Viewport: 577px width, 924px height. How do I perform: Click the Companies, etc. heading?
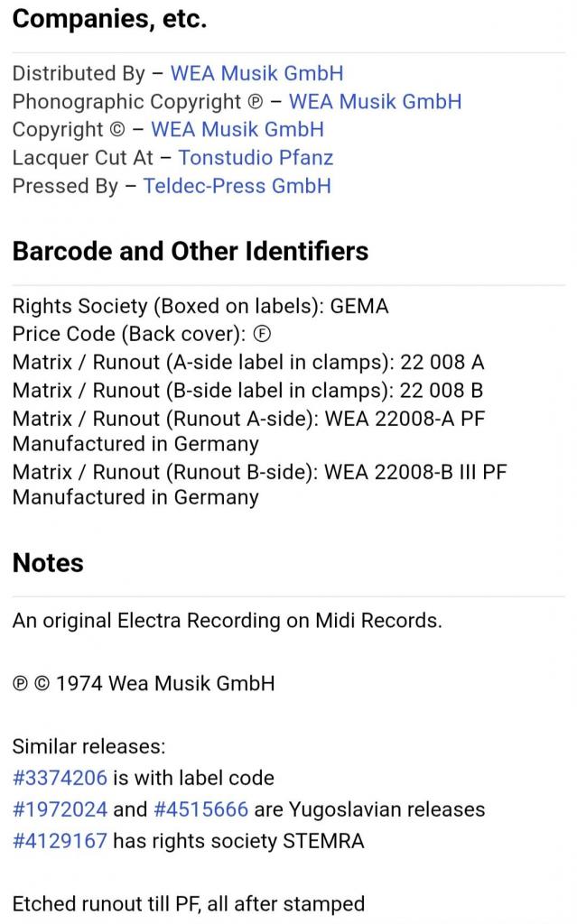click(x=109, y=19)
